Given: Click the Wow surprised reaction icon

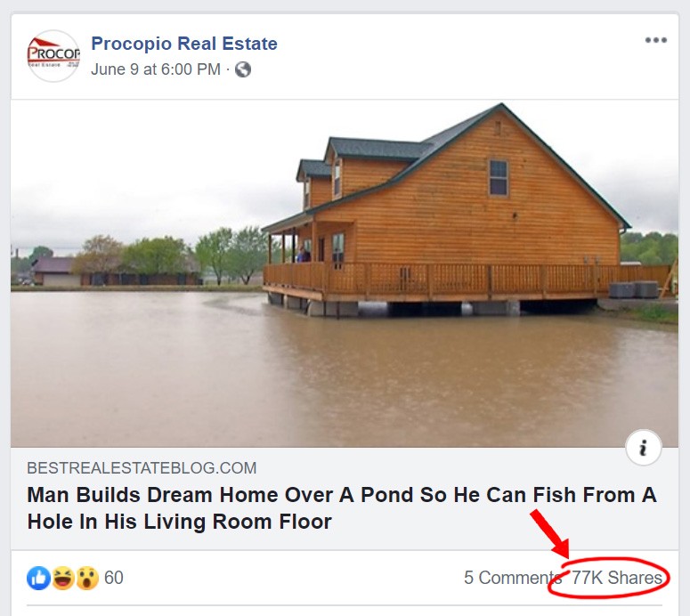Looking at the screenshot, I should 87,578.
